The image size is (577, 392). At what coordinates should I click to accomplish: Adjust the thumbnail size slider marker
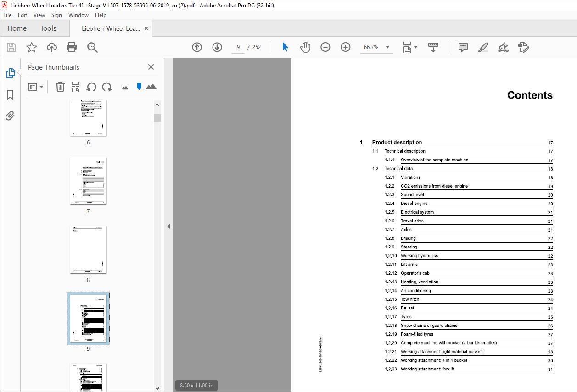139,87
